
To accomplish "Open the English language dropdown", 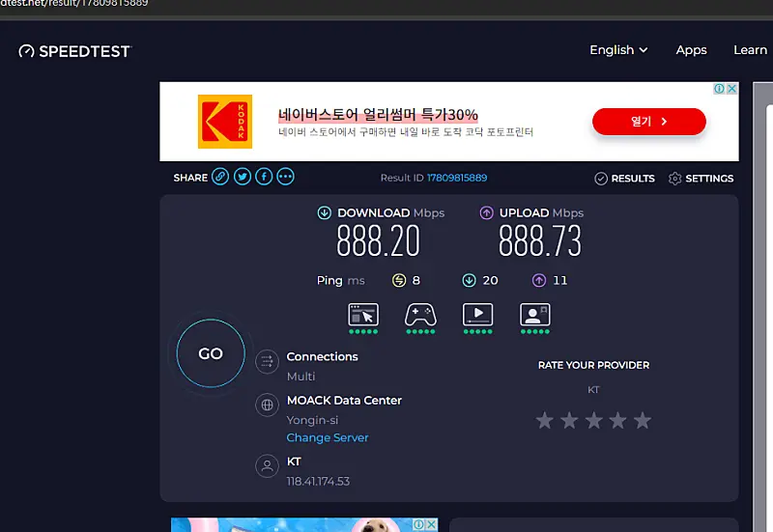I will point(618,50).
